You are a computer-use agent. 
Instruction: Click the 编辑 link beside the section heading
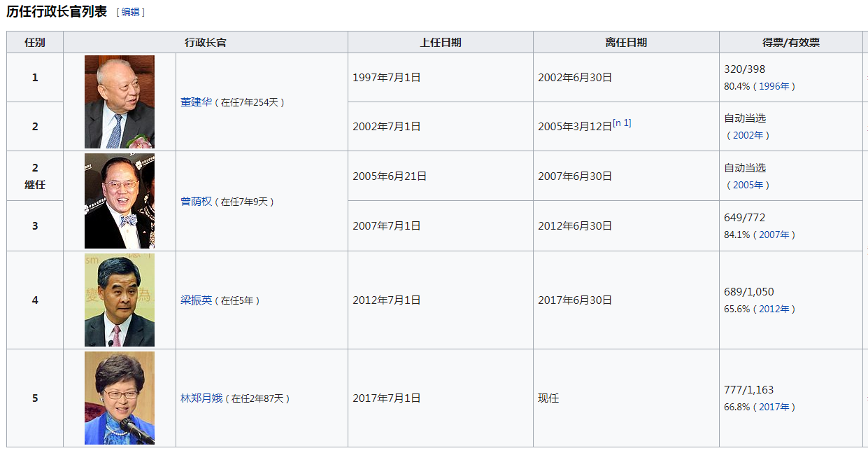click(x=130, y=12)
